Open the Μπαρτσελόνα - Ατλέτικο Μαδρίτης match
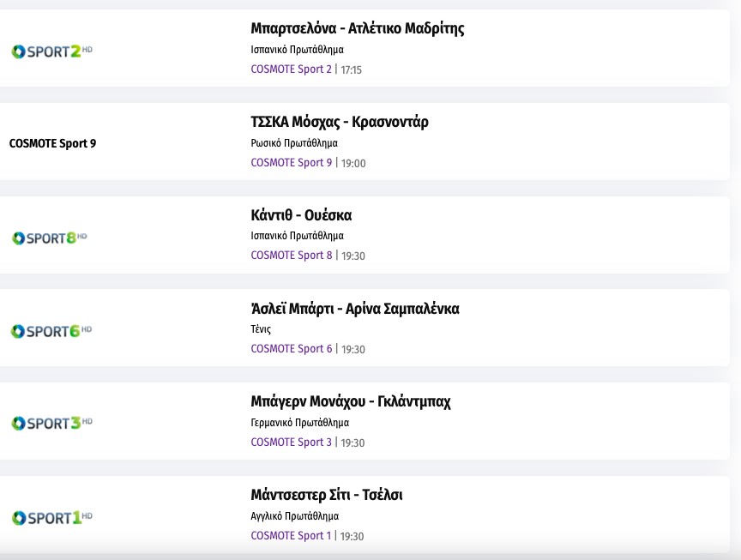The image size is (741, 560). click(357, 28)
